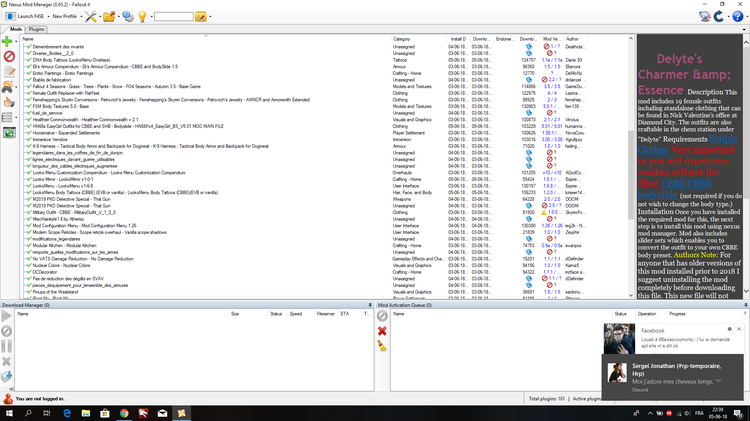Click the edit notepad mod icon

coord(9,72)
